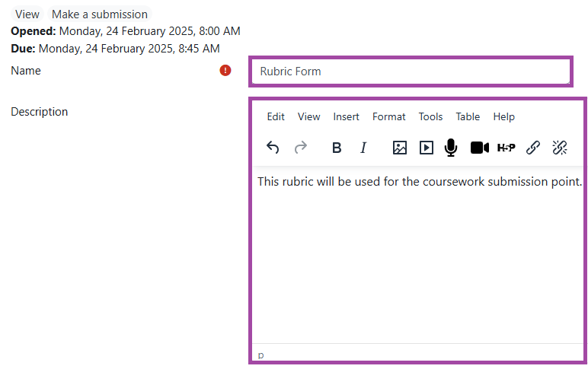This screenshot has height=369, width=588.
Task: Open the Table menu
Action: coord(468,117)
